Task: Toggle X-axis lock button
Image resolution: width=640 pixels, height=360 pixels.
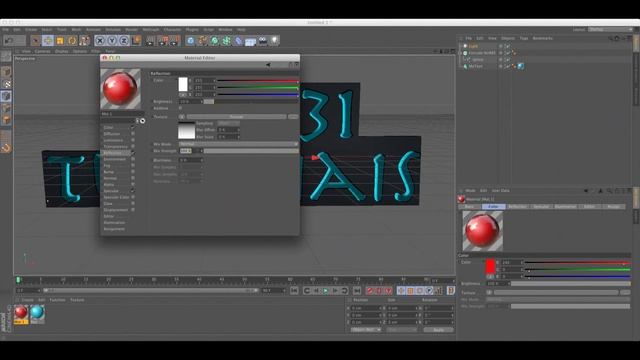Action: [100, 40]
